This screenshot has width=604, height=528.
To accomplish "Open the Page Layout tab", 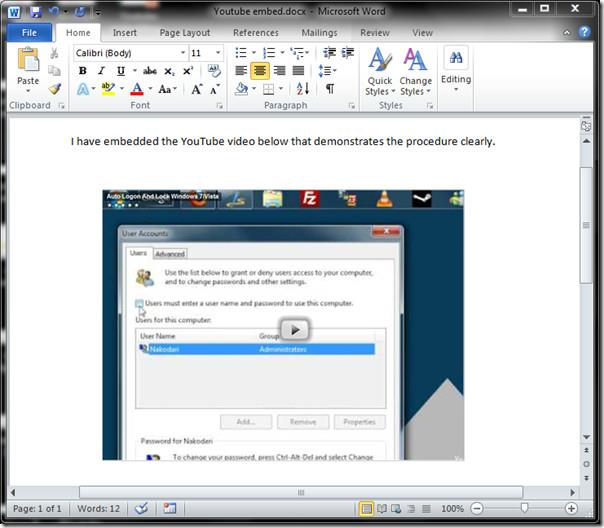I will click(184, 33).
